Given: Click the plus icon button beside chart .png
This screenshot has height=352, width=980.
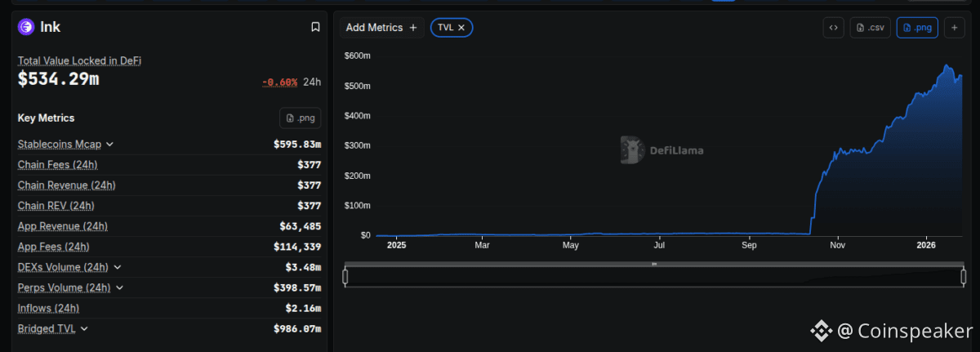Looking at the screenshot, I should [954, 28].
